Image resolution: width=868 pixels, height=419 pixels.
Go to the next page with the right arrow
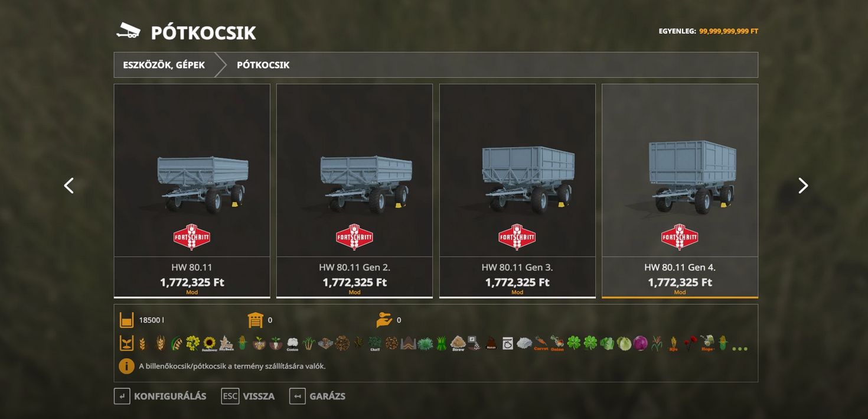803,186
